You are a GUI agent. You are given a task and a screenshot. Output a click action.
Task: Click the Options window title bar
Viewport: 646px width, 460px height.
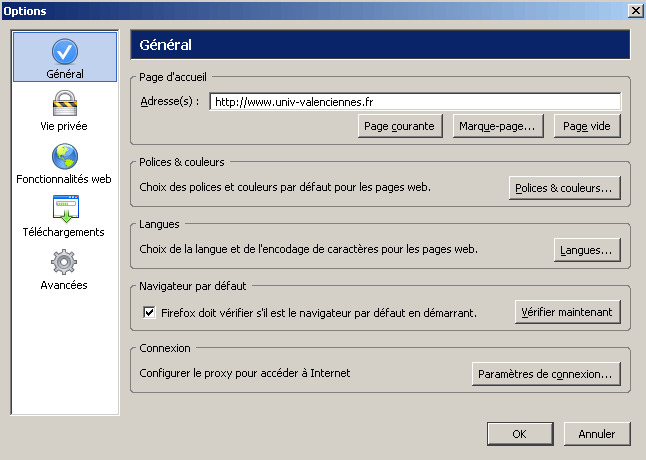point(300,10)
